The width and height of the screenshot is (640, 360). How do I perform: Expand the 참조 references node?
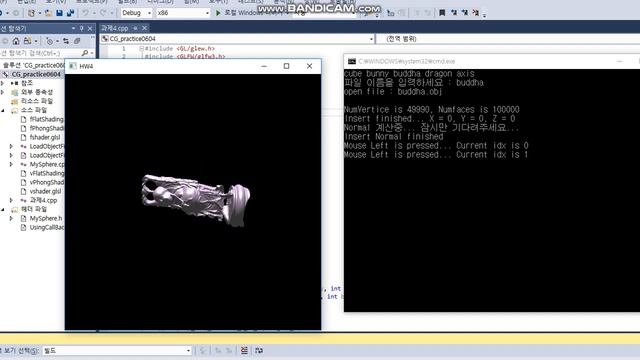coord(3,83)
